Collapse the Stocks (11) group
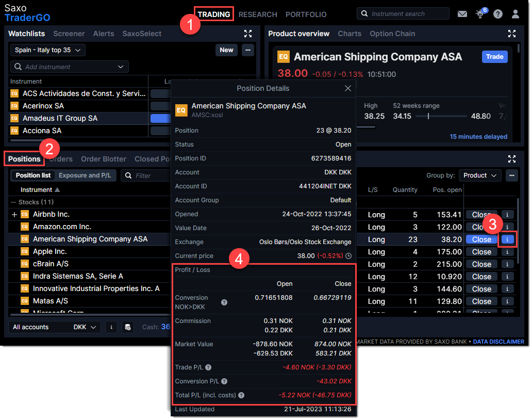 [13, 202]
